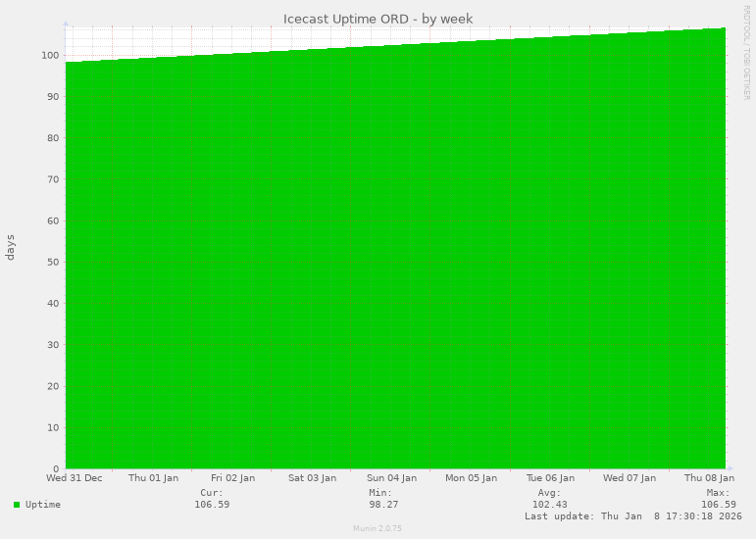
Task: Click the y-axis tick label 50
Action: coord(53,262)
